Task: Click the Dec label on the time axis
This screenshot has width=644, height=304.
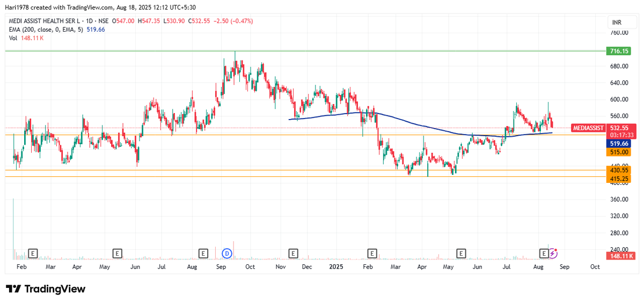Action: click(x=308, y=266)
